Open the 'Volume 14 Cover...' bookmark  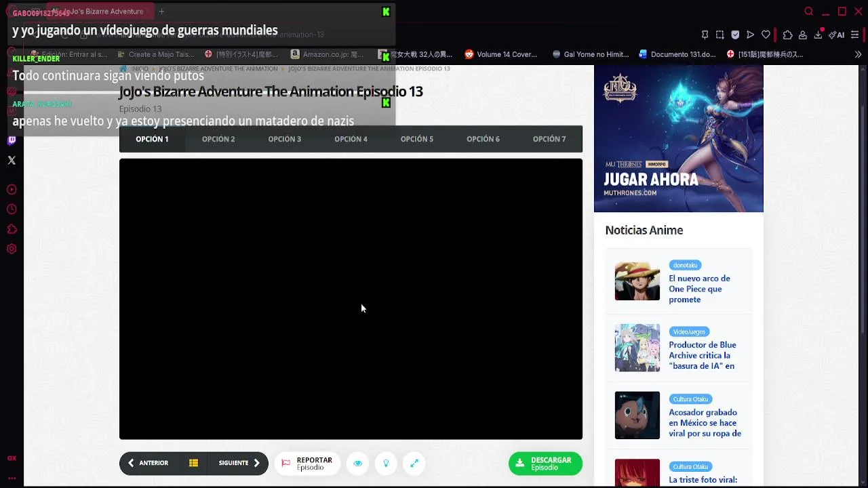pyautogui.click(x=500, y=54)
